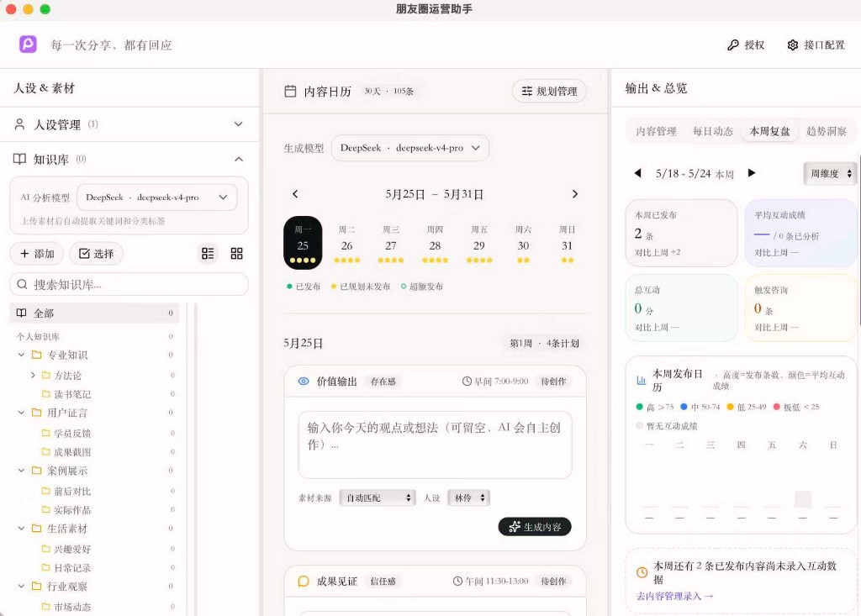Select 周二 26 in the calendar
This screenshot has height=616, width=861.
tap(346, 243)
